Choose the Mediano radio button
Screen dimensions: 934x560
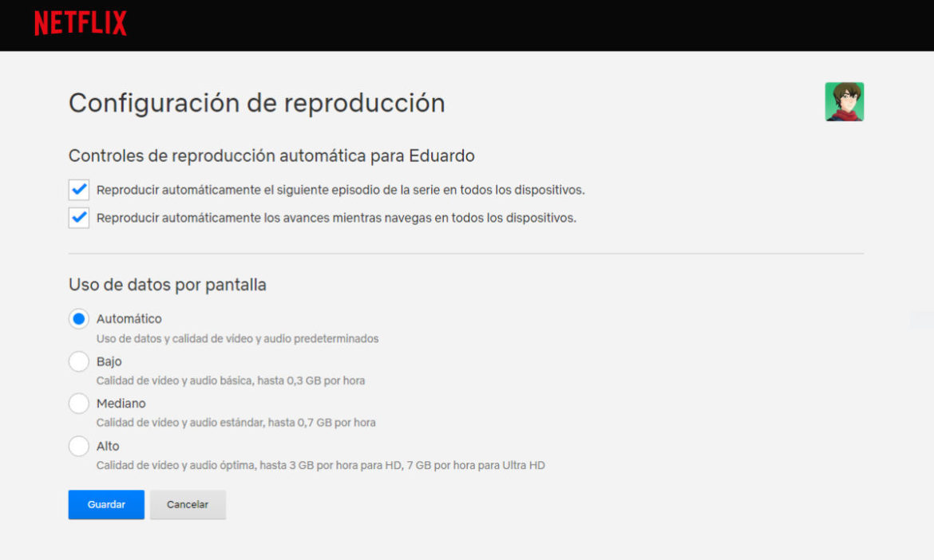(79, 404)
